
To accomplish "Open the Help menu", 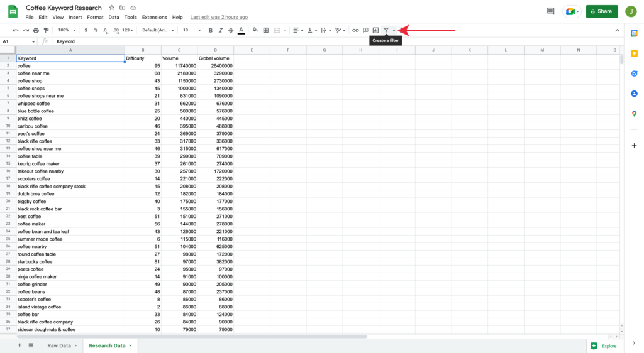I will click(177, 17).
